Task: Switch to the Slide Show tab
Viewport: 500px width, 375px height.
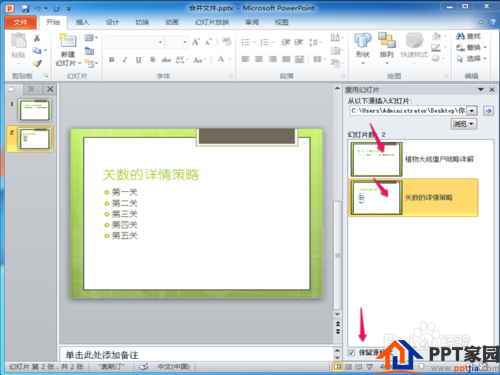Action: (212, 22)
